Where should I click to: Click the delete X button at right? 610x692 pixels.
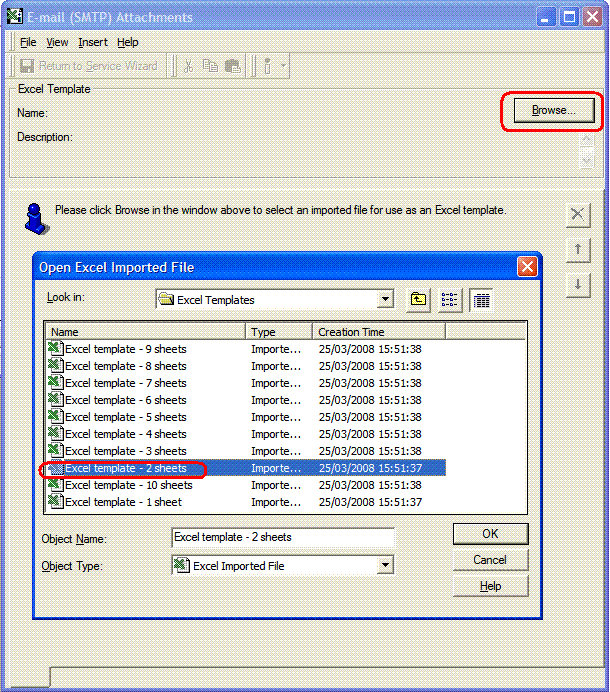pos(578,214)
